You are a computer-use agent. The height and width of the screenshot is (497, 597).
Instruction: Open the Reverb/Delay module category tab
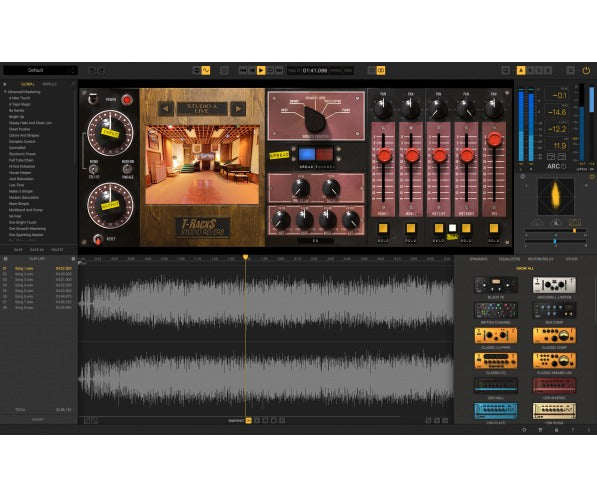pos(540,259)
